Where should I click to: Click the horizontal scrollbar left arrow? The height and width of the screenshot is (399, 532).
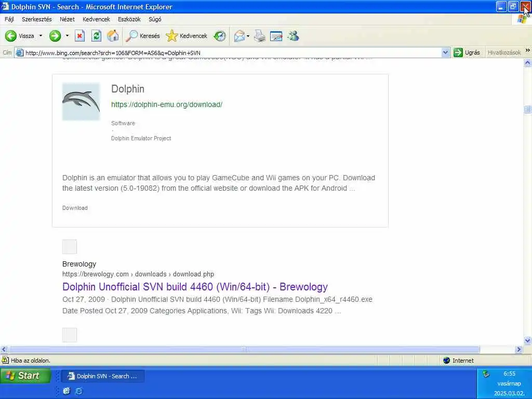[x=4, y=349]
